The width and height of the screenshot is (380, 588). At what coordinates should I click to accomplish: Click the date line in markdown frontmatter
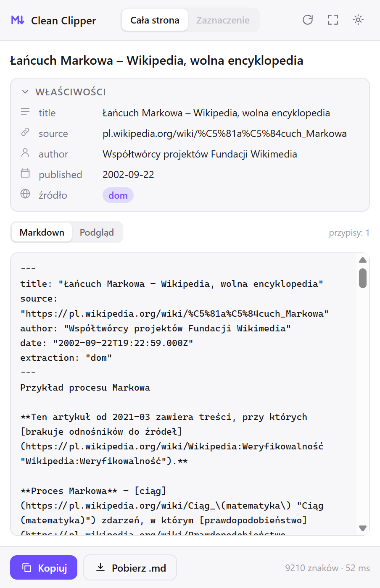pos(107,343)
